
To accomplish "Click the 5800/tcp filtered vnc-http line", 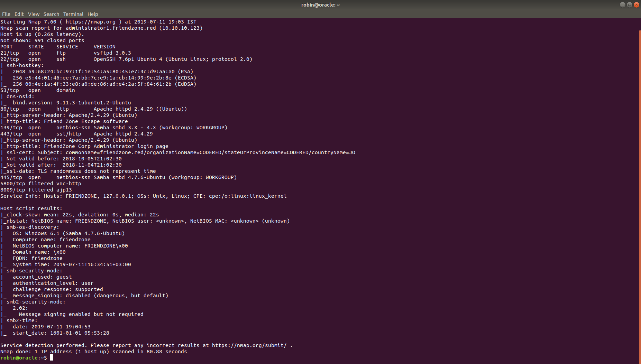I will click(41, 184).
